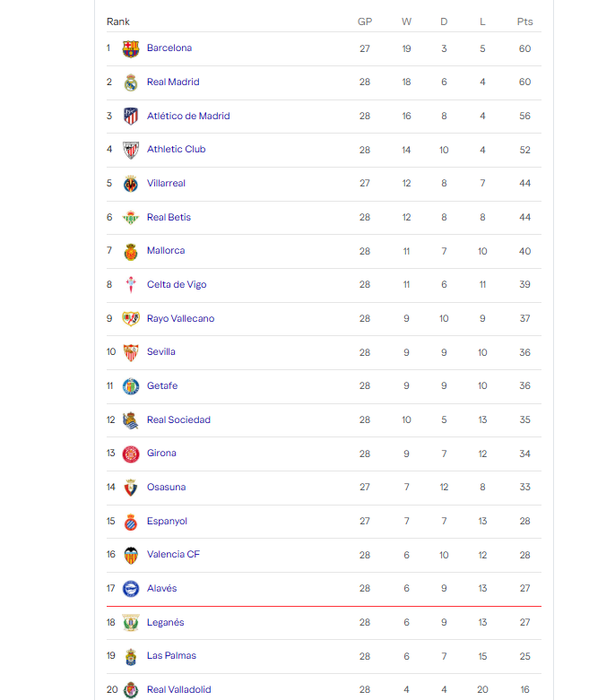
Task: Click the Rayo Vallecano crest icon
Action: [131, 318]
